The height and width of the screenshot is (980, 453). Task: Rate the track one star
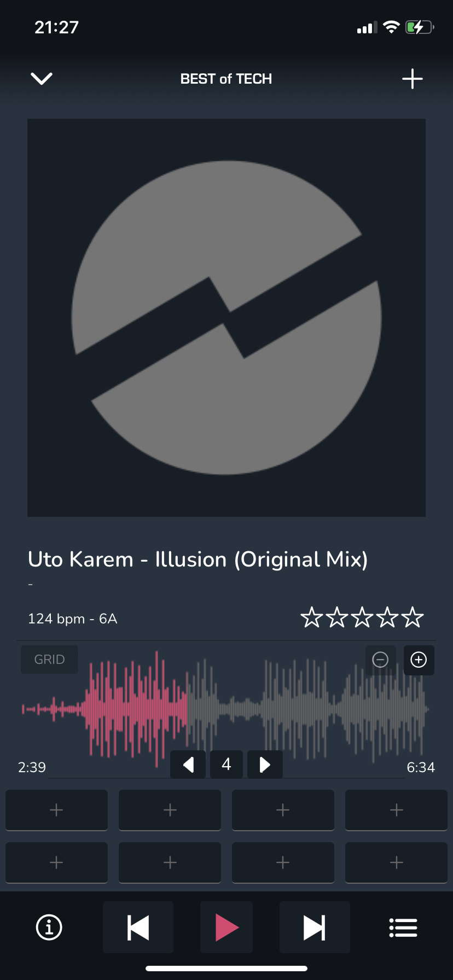point(312,617)
